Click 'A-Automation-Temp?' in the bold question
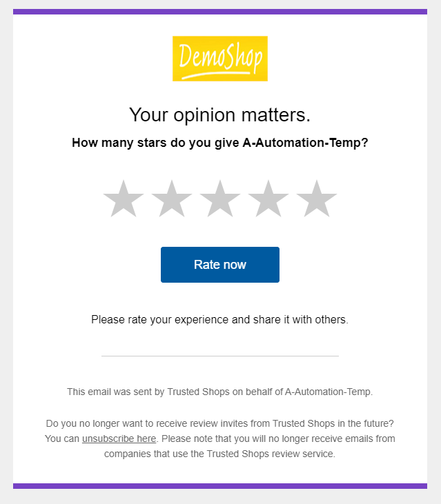The image size is (441, 504). pos(305,143)
